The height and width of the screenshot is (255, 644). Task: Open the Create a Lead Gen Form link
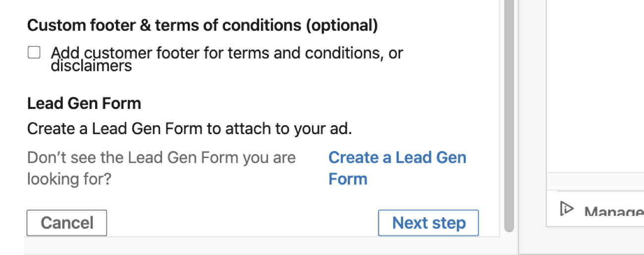tap(397, 158)
